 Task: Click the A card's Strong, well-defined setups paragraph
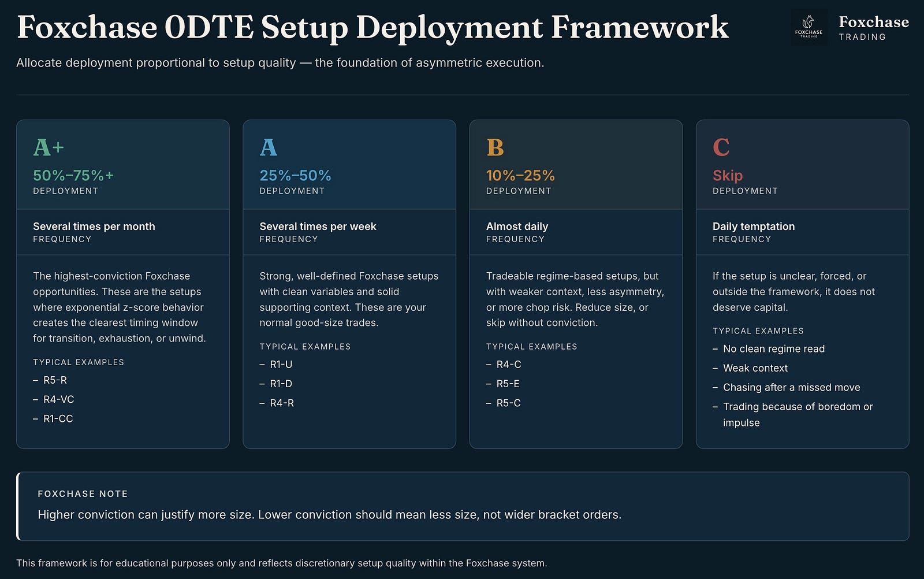(x=349, y=299)
